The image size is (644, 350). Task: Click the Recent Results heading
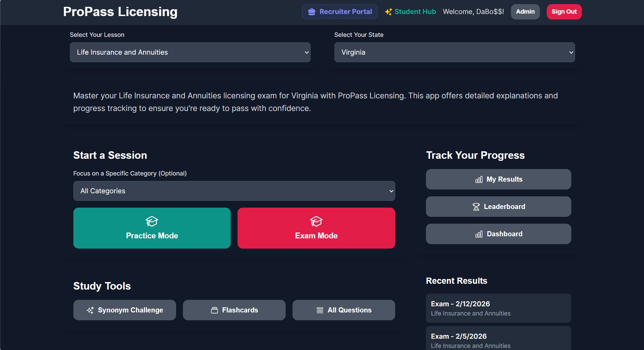(457, 281)
